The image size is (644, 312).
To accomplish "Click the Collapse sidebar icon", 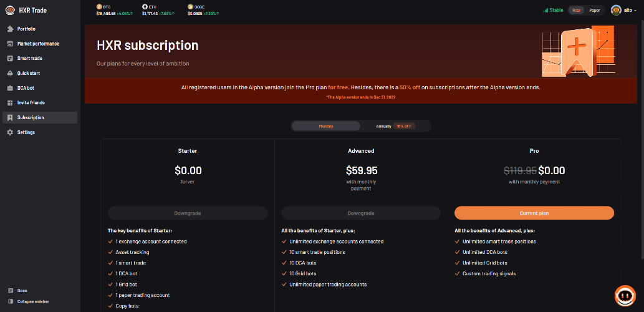I will (11, 301).
